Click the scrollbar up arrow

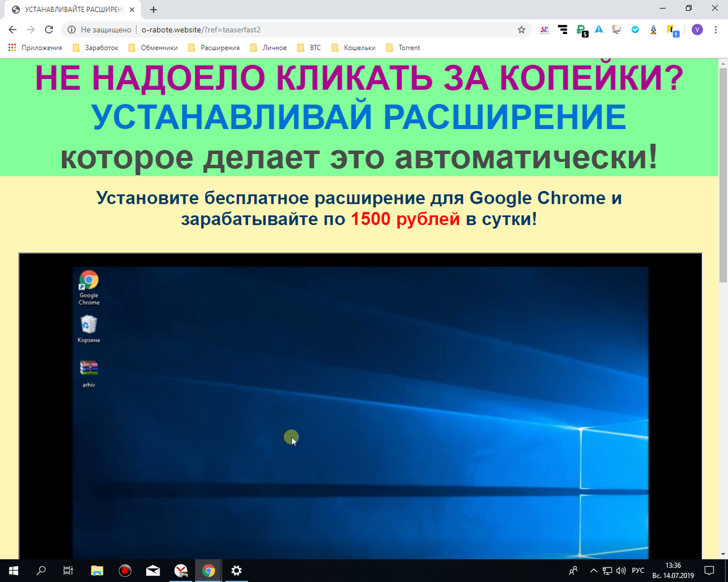[x=723, y=62]
